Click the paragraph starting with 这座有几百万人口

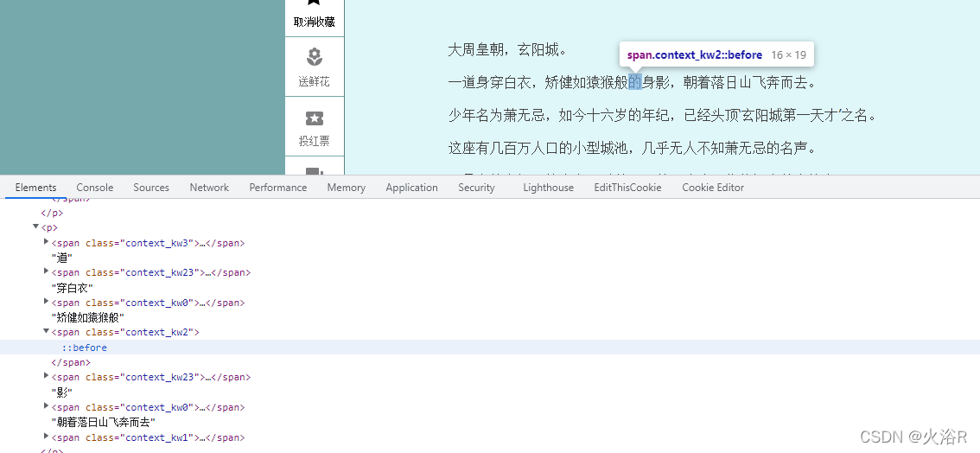pyautogui.click(x=633, y=148)
